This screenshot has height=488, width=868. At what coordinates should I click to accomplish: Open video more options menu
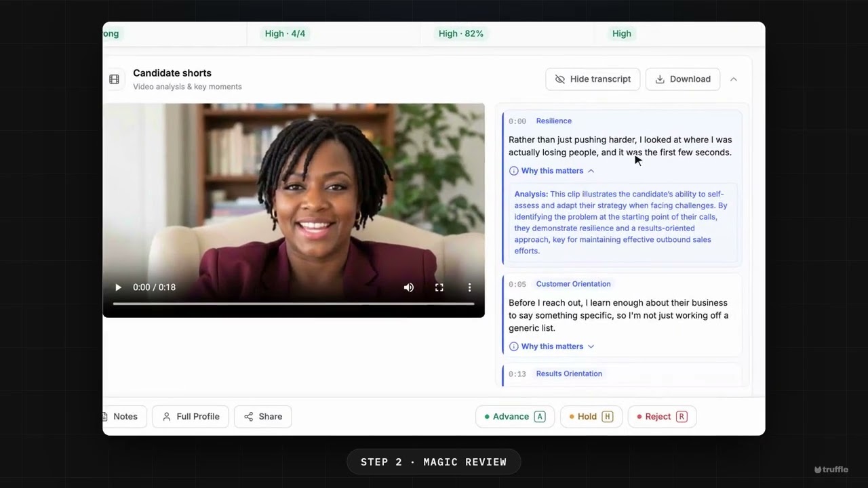click(469, 287)
